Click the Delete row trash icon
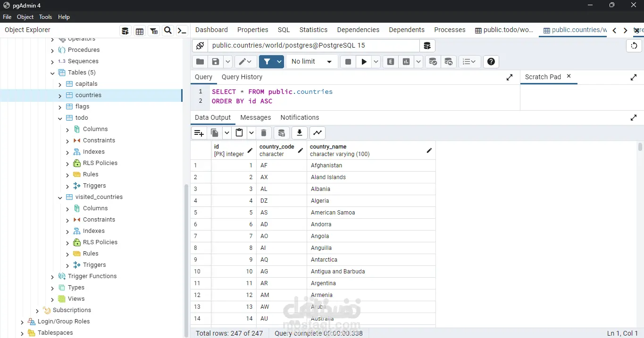Image resolution: width=644 pixels, height=338 pixels. (264, 133)
